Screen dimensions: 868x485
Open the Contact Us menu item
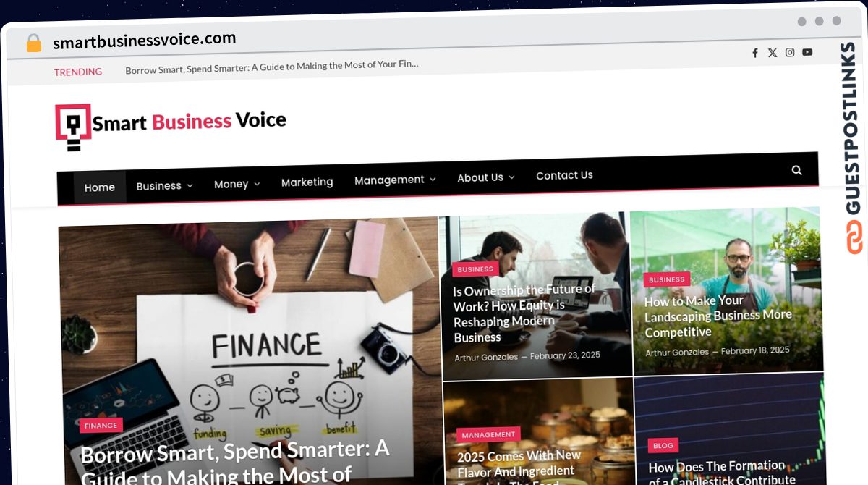tap(564, 175)
